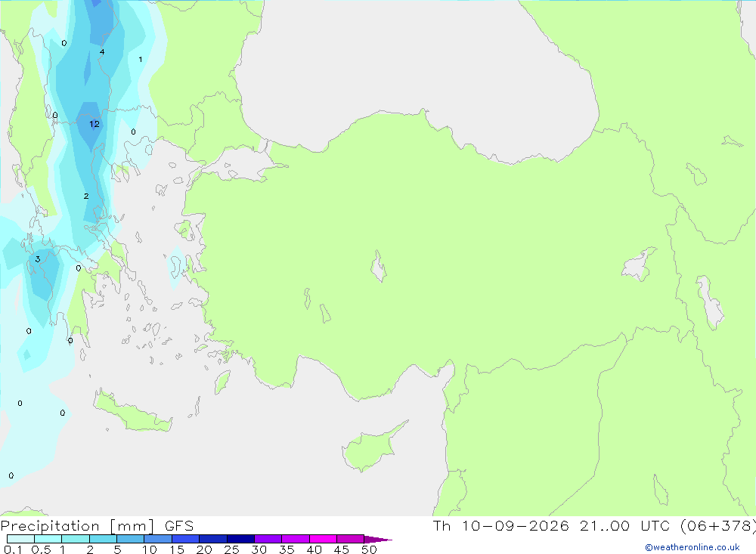
Task: Click the '50' legend scale label
Action: point(369,549)
